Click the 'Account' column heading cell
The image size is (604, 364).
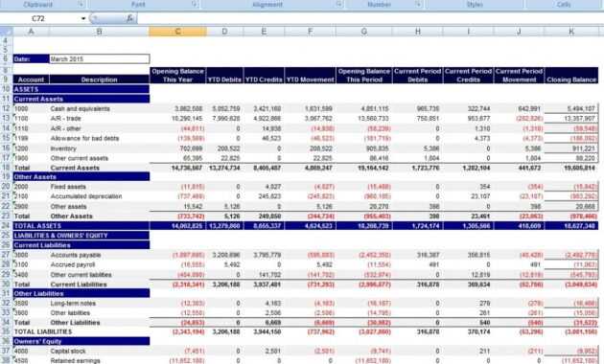coord(31,80)
